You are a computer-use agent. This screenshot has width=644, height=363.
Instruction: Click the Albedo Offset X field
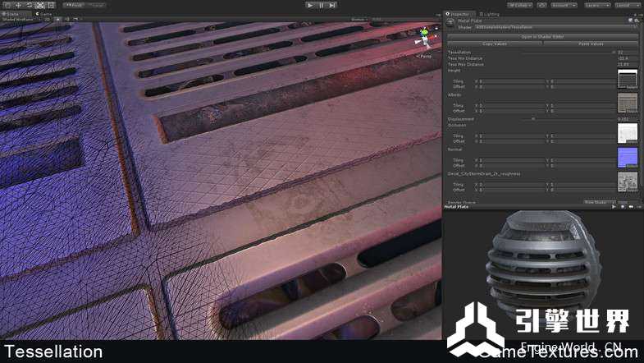511,111
